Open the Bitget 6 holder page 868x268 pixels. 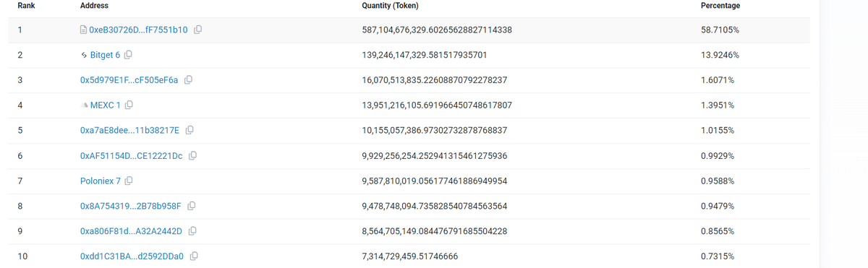105,55
